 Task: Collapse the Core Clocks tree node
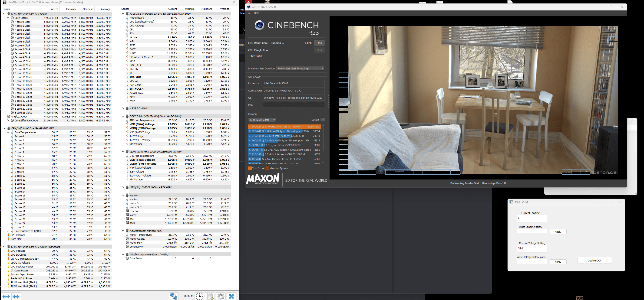(8, 18)
